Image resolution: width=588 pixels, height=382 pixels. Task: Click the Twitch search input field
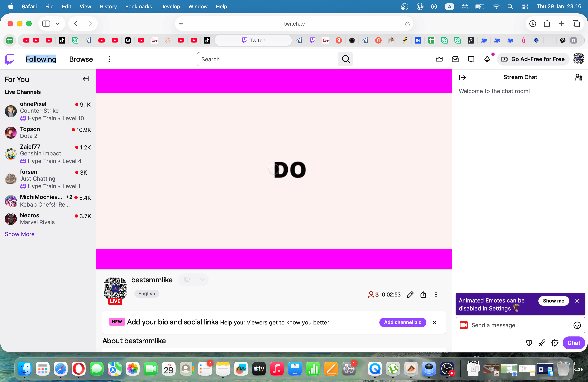tap(267, 59)
